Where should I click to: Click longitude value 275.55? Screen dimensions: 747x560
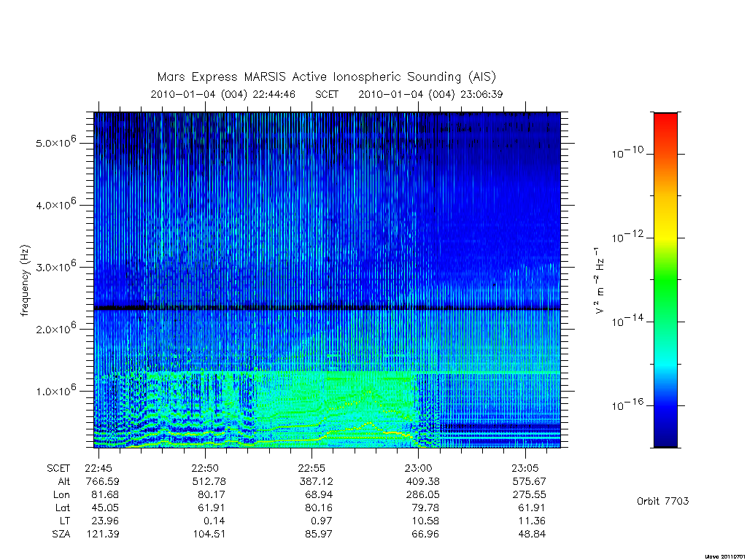pos(529,495)
